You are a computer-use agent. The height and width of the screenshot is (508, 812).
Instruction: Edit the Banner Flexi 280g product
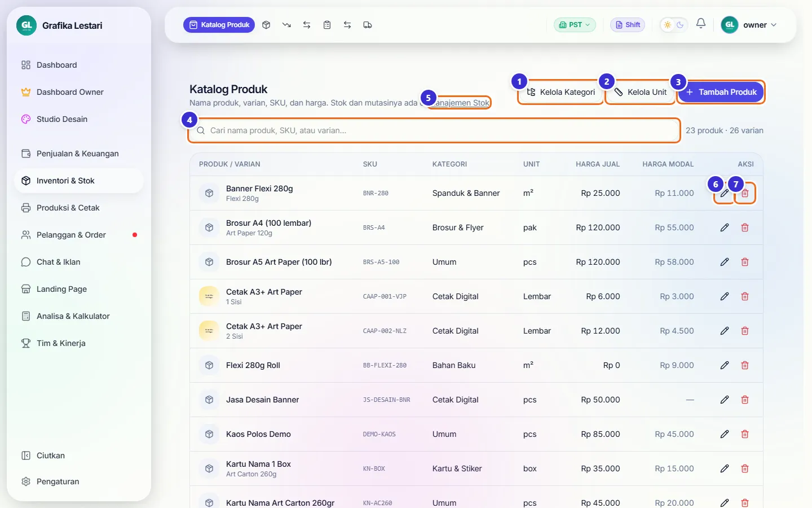725,193
